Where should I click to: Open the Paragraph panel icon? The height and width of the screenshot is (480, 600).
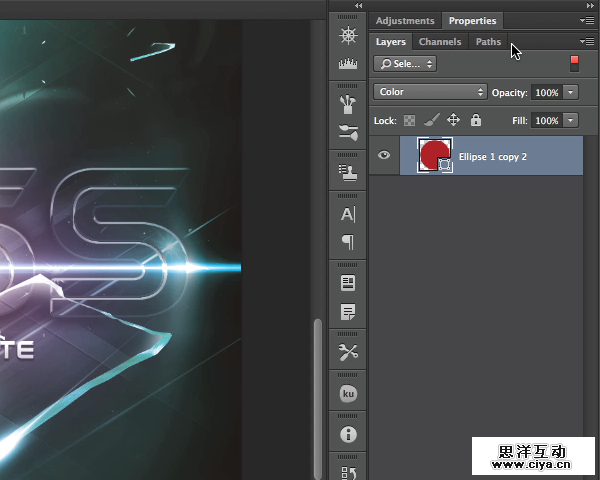[348, 242]
